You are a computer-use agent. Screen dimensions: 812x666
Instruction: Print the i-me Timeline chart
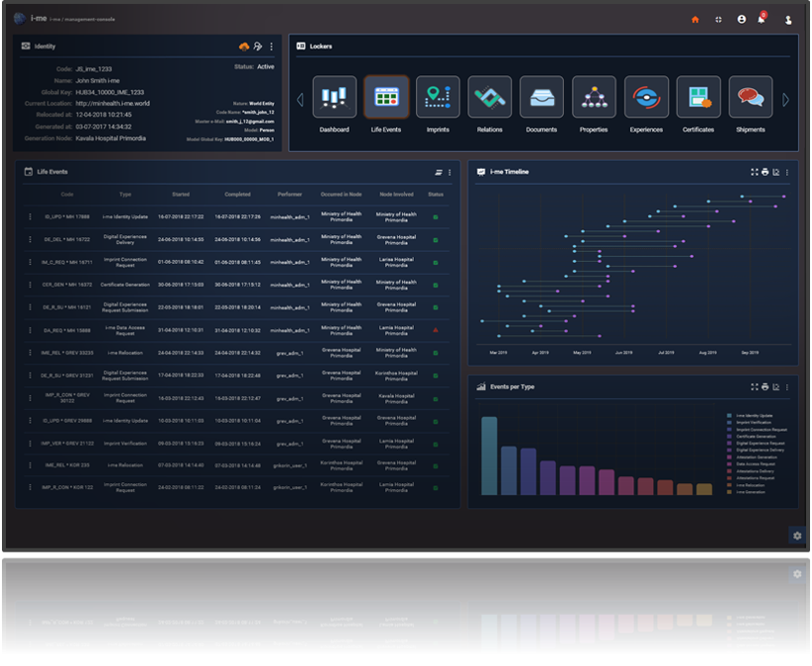(765, 172)
